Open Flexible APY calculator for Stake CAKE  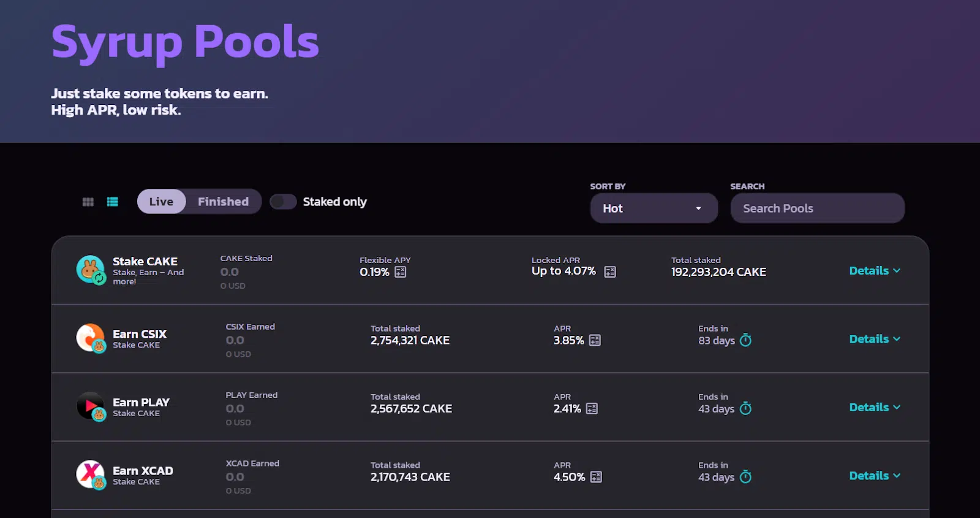pyautogui.click(x=401, y=272)
